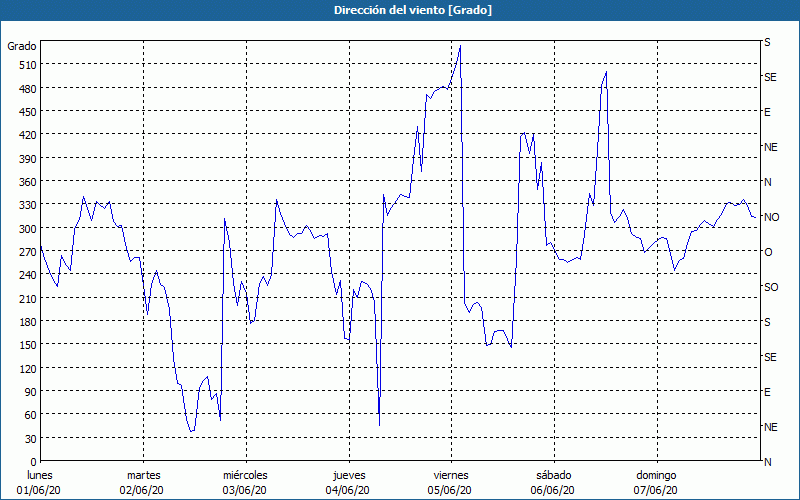Select the 120 degree axis tick label

[x=28, y=369]
